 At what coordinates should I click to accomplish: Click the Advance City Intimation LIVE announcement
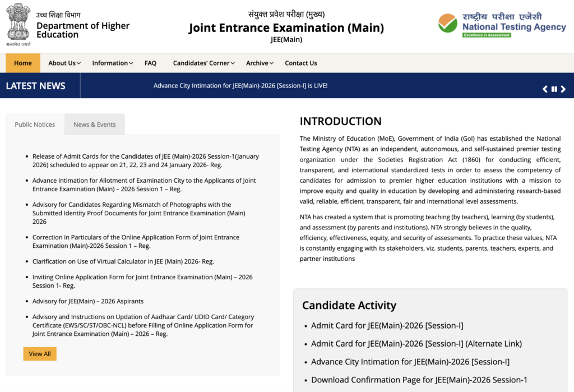tap(240, 85)
